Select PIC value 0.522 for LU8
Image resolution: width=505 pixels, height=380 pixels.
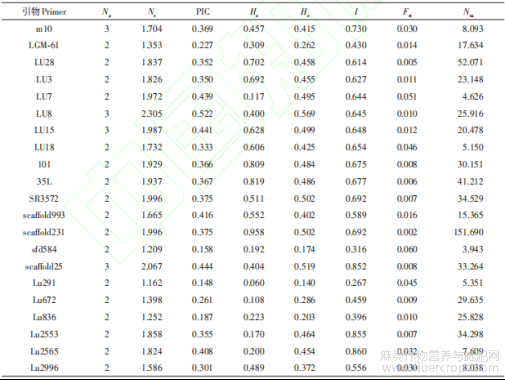202,114
